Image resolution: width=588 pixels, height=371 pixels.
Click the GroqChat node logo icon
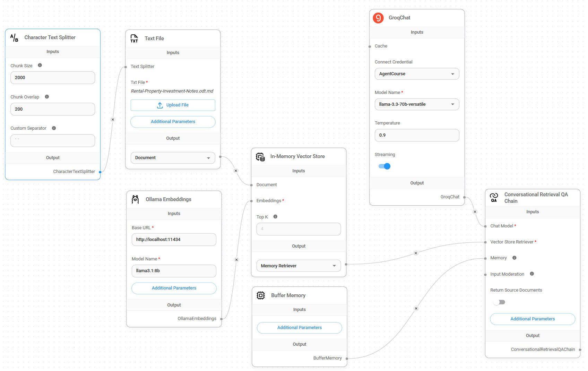378,18
